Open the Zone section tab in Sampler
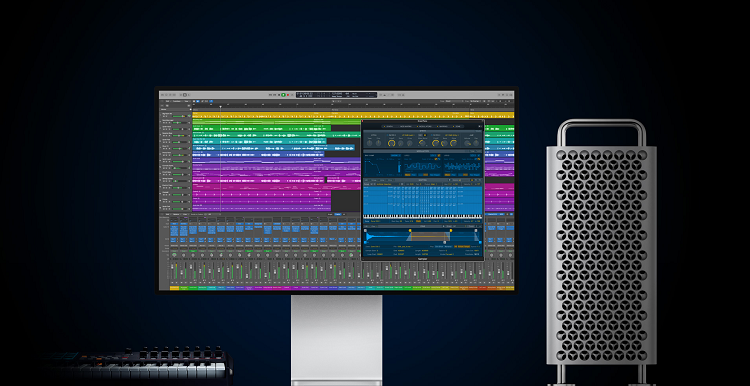The height and width of the screenshot is (386, 750). coord(456,126)
